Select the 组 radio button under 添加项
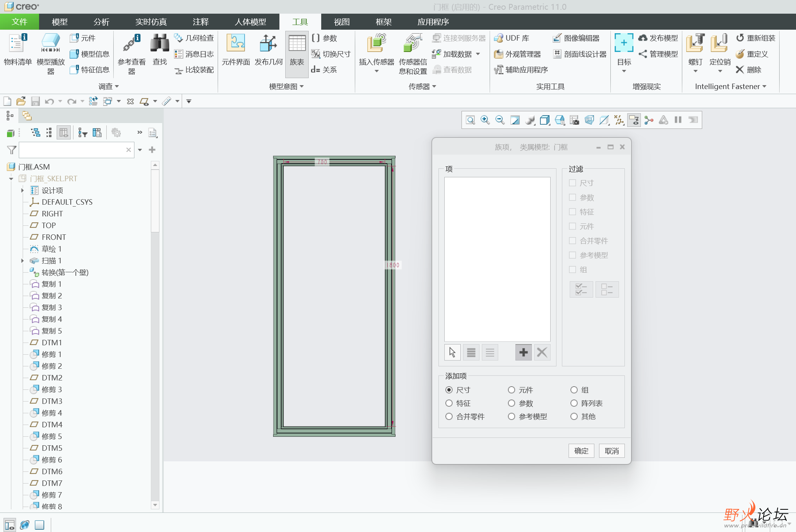 tap(574, 390)
